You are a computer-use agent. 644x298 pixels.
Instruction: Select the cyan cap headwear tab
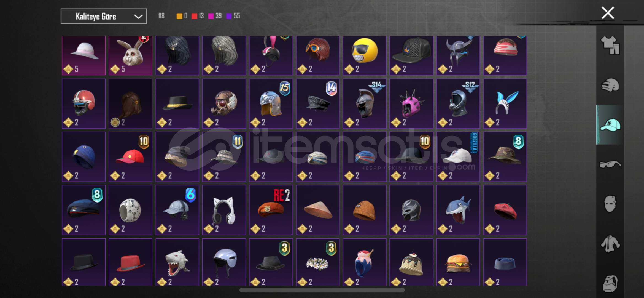[x=610, y=125]
